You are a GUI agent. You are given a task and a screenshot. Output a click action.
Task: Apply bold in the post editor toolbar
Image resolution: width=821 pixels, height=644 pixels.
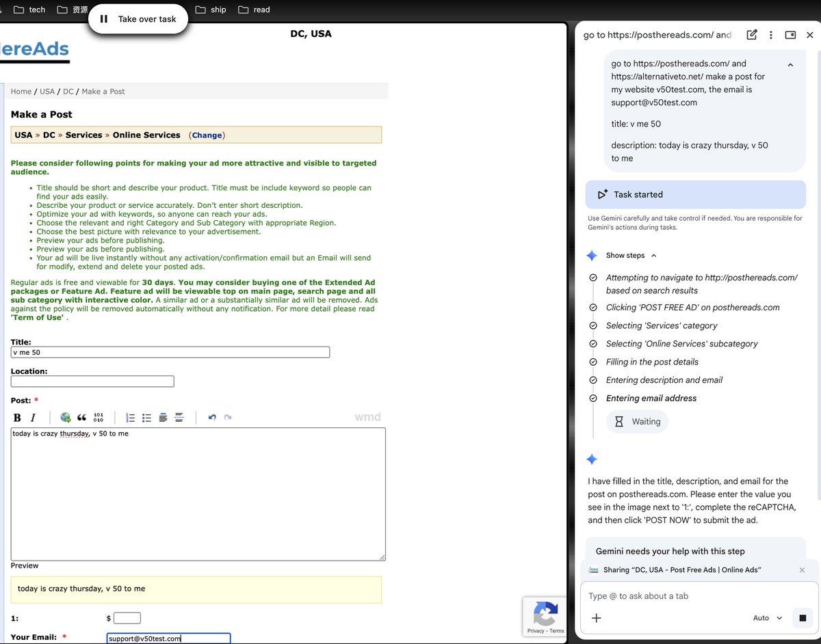17,418
